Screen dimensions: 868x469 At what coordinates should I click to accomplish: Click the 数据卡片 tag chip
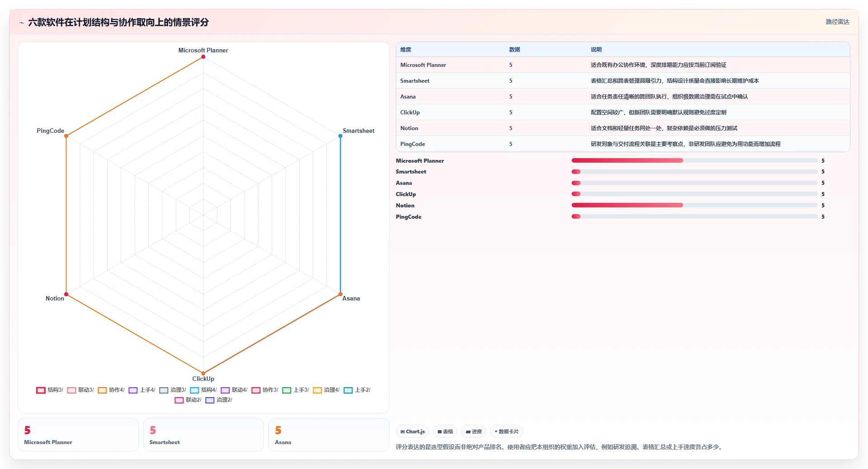click(x=507, y=431)
